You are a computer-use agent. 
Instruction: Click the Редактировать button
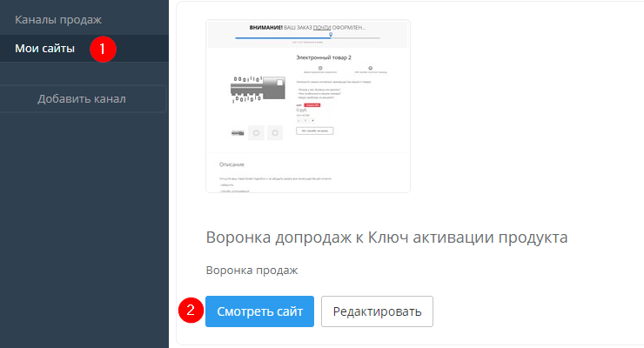point(377,311)
